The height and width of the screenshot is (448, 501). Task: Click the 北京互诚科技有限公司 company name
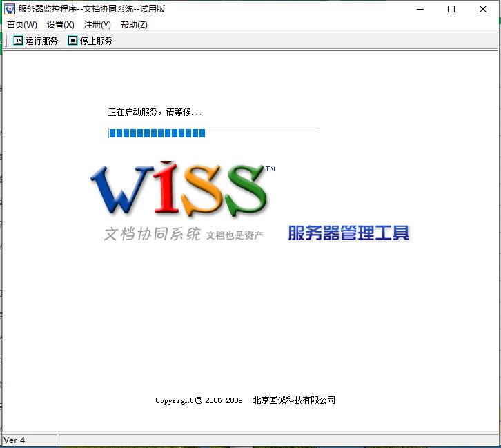(x=294, y=400)
